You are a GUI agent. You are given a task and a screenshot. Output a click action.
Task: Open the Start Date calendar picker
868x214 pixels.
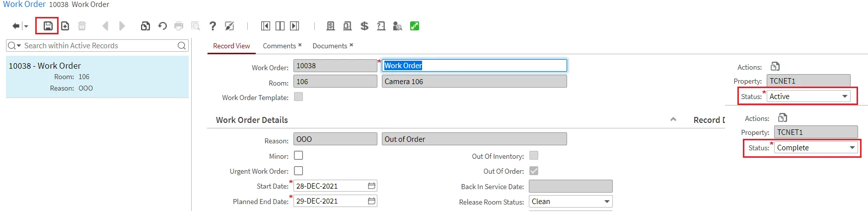point(371,186)
